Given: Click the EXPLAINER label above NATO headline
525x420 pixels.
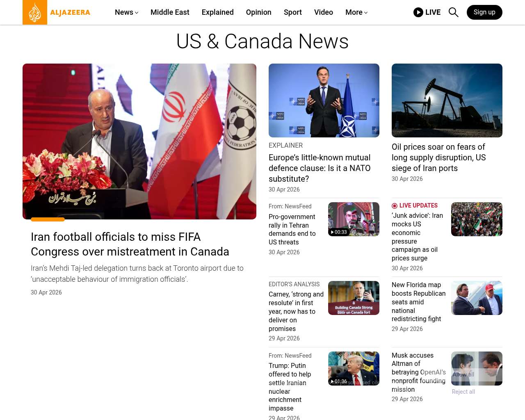Looking at the screenshot, I should coord(285,145).
